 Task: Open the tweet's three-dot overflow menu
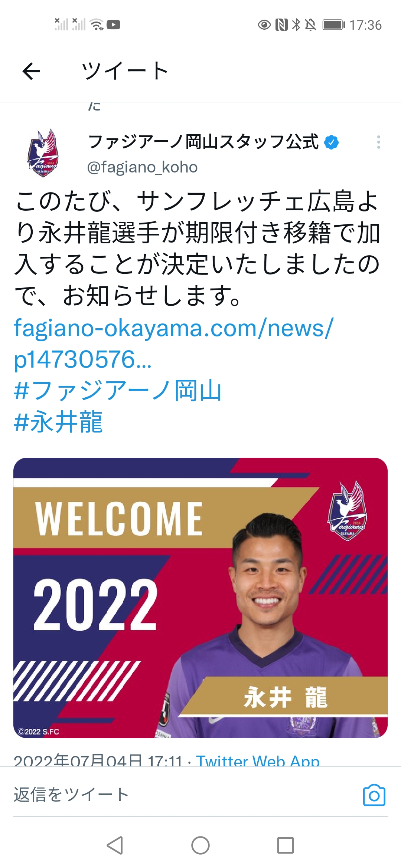point(378,142)
